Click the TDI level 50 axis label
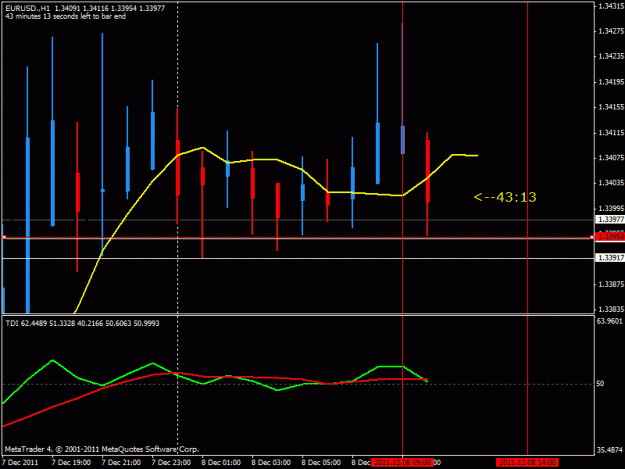 pos(600,383)
